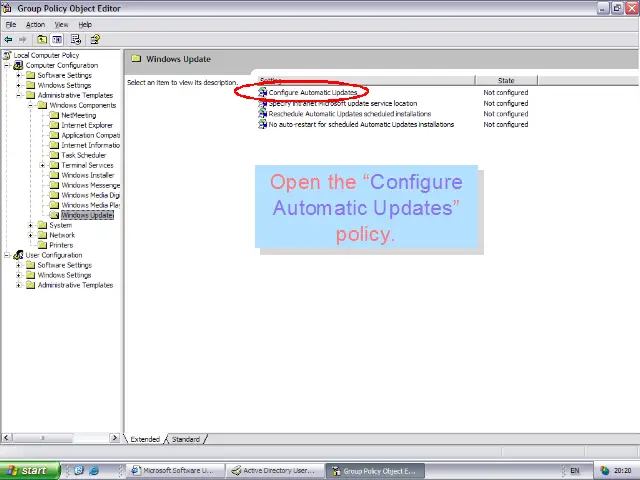Open the Help menu

click(x=85, y=24)
